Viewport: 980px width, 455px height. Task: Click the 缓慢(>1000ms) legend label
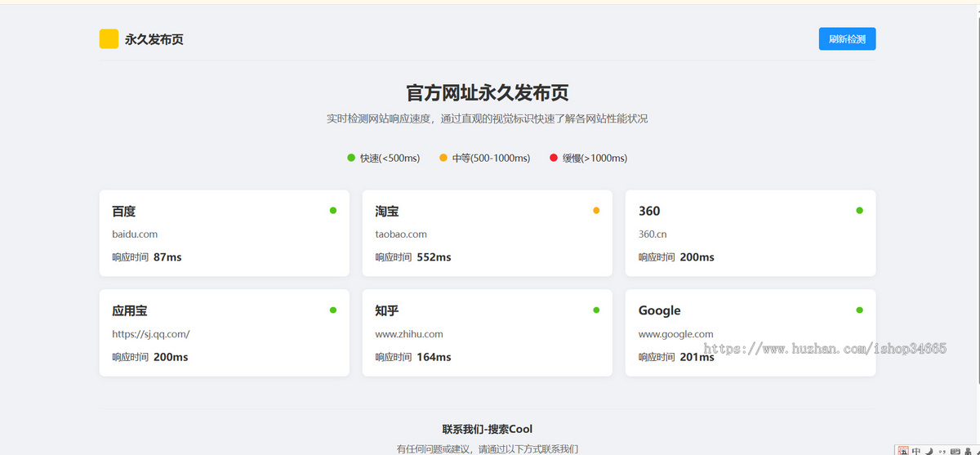click(x=595, y=158)
